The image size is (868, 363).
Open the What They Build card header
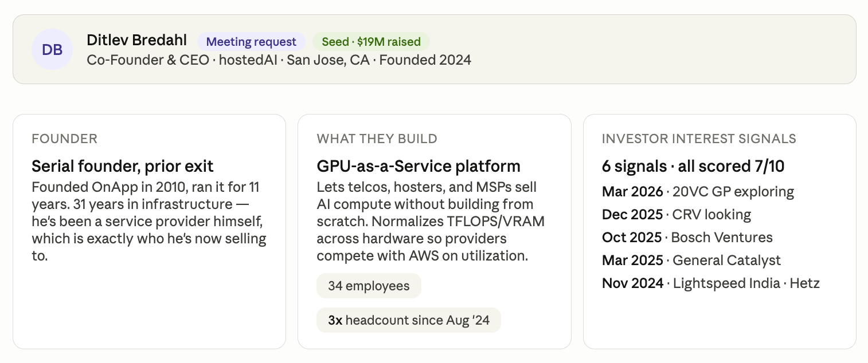377,139
